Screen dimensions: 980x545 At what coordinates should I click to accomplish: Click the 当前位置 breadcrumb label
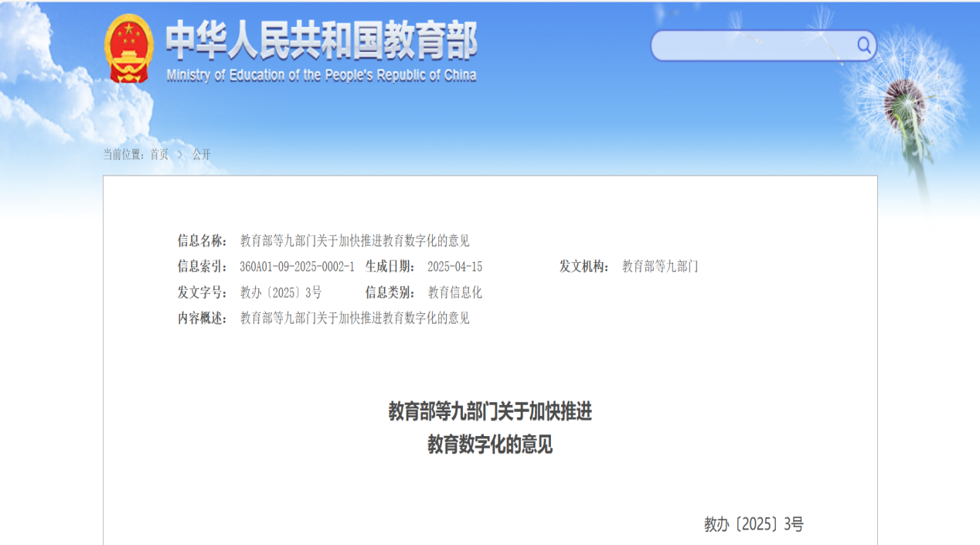[124, 155]
